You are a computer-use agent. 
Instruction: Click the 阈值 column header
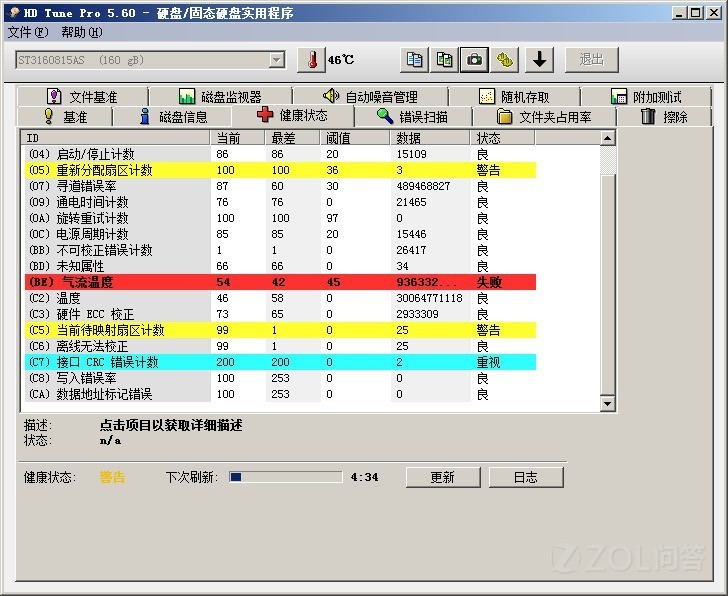355,138
